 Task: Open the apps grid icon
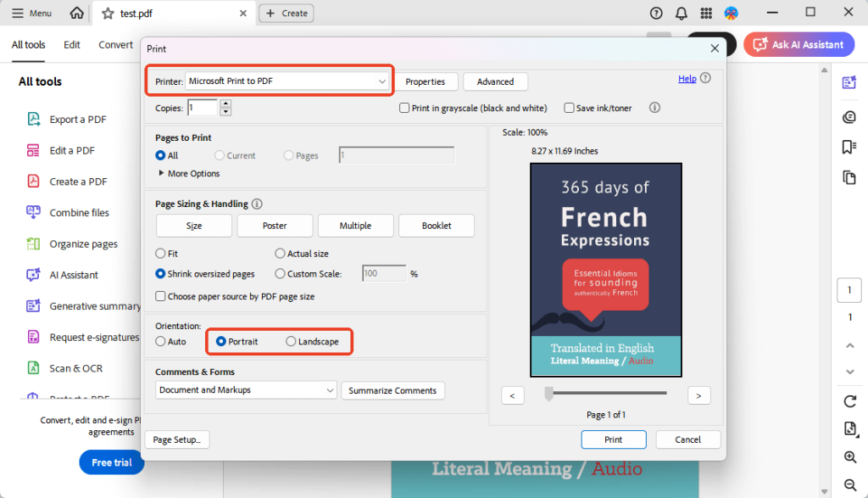(x=706, y=13)
